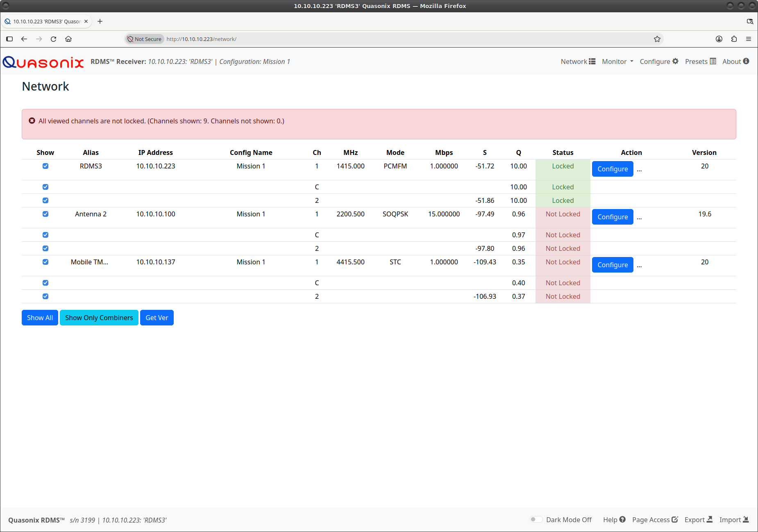Click the Show All button
The height and width of the screenshot is (532, 758).
click(x=40, y=318)
